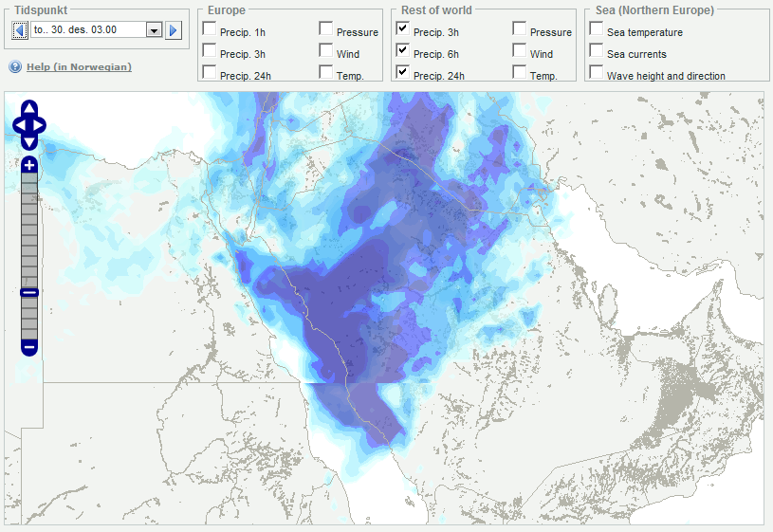Zoom out with the minus button
Screen dimensions: 773x532
point(29,348)
